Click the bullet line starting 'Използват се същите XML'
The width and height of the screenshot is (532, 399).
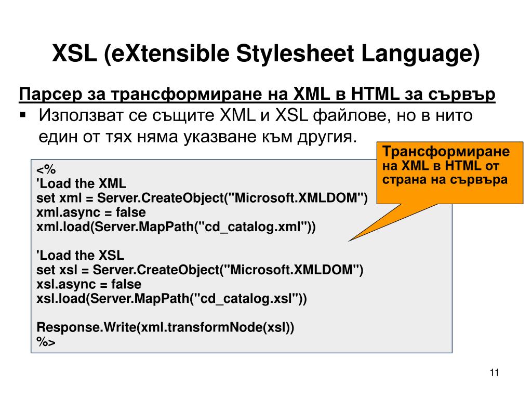click(x=255, y=115)
